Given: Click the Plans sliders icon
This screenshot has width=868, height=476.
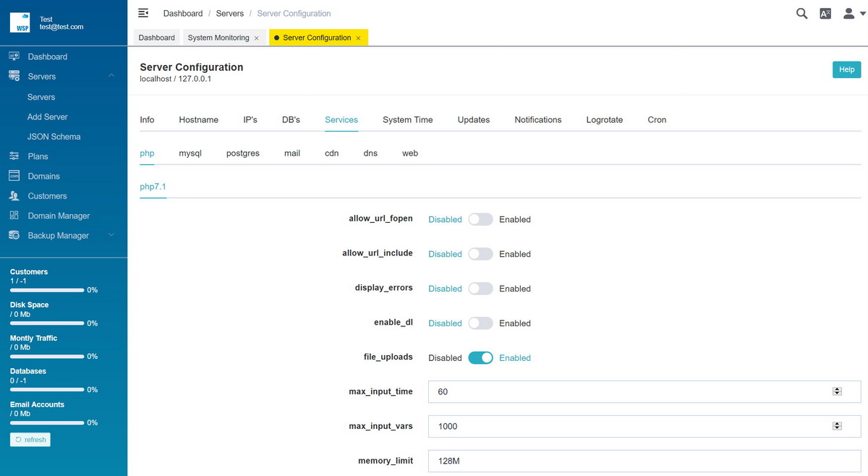Looking at the screenshot, I should tap(14, 156).
